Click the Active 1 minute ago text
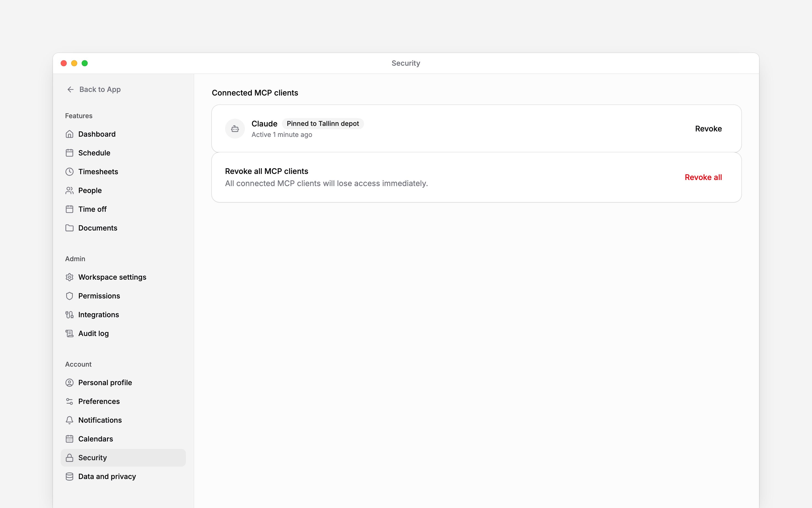This screenshot has height=508, width=812. [x=282, y=135]
